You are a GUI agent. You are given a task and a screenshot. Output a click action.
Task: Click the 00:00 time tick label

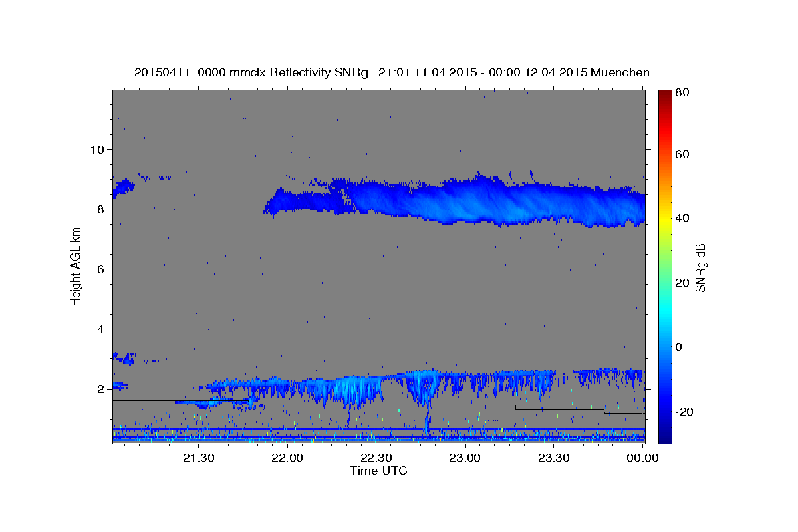642,458
